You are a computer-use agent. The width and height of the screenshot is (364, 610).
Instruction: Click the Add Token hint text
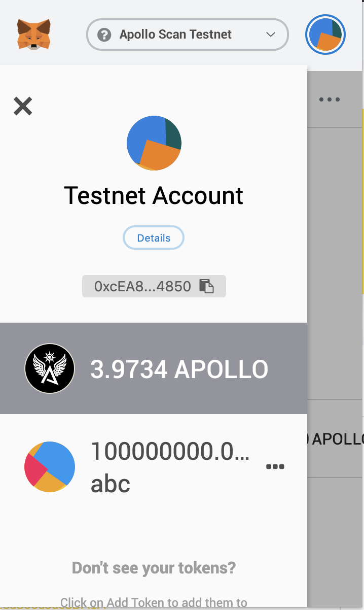[154, 602]
